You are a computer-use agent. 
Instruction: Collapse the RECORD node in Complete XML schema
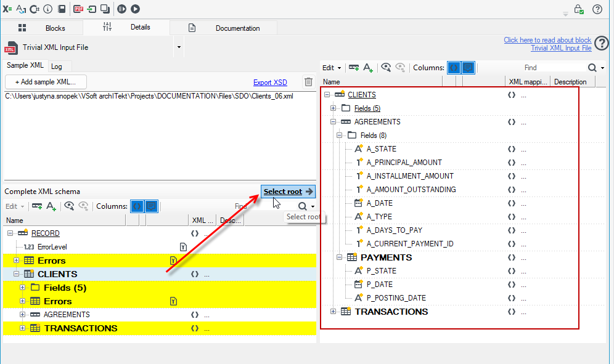tap(10, 233)
